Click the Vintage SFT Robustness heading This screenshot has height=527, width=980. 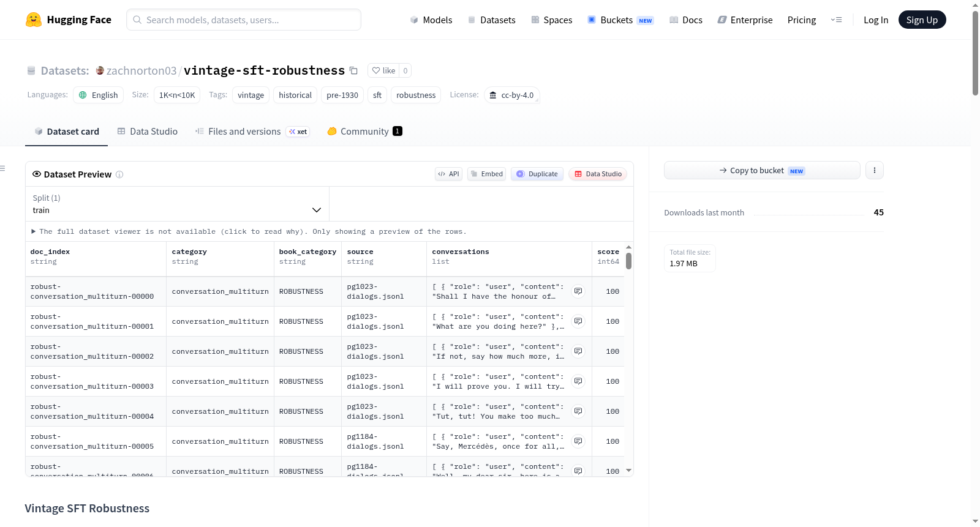tap(87, 509)
